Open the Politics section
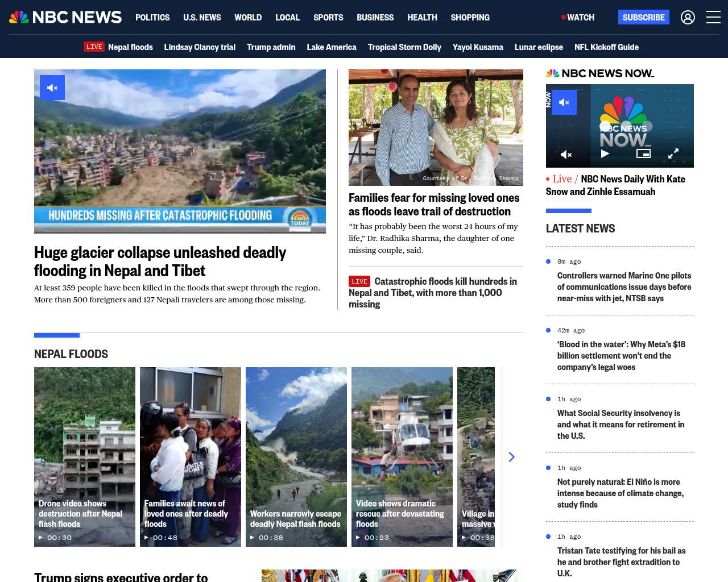Viewport: 728px width, 582px height. [152, 18]
